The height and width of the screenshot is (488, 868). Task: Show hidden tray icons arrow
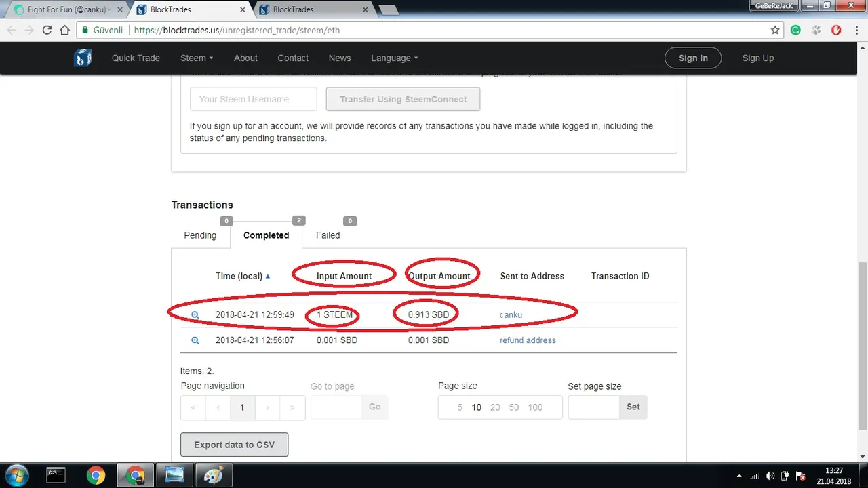pyautogui.click(x=740, y=476)
